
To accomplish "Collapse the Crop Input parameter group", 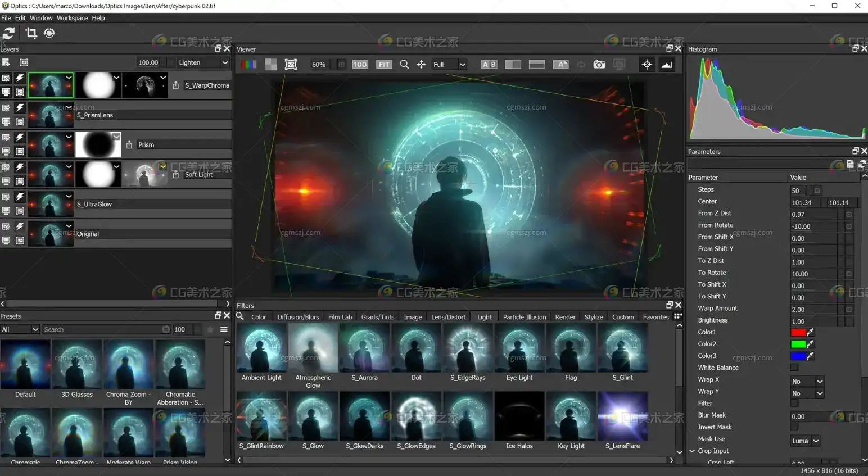I will [x=692, y=451].
